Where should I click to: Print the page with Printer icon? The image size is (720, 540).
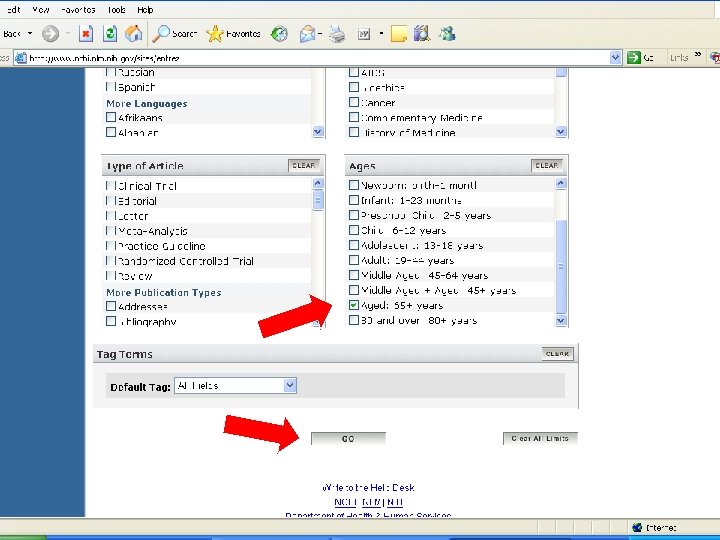337,34
